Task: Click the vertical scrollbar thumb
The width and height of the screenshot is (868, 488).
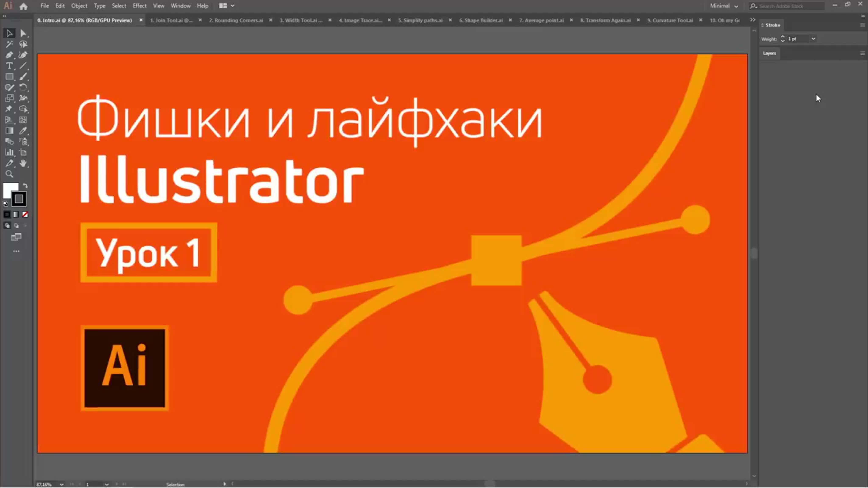Action: click(754, 253)
